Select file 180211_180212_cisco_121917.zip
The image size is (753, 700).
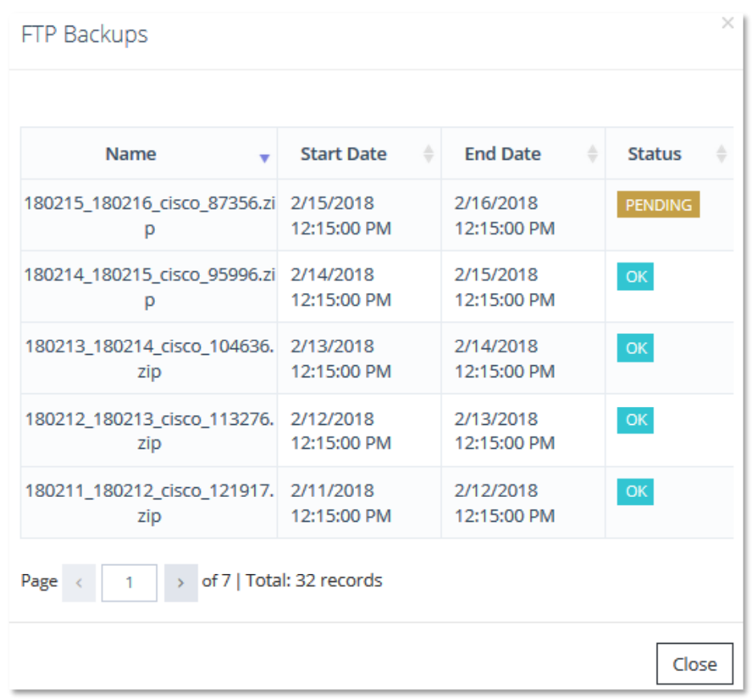pyautogui.click(x=149, y=503)
